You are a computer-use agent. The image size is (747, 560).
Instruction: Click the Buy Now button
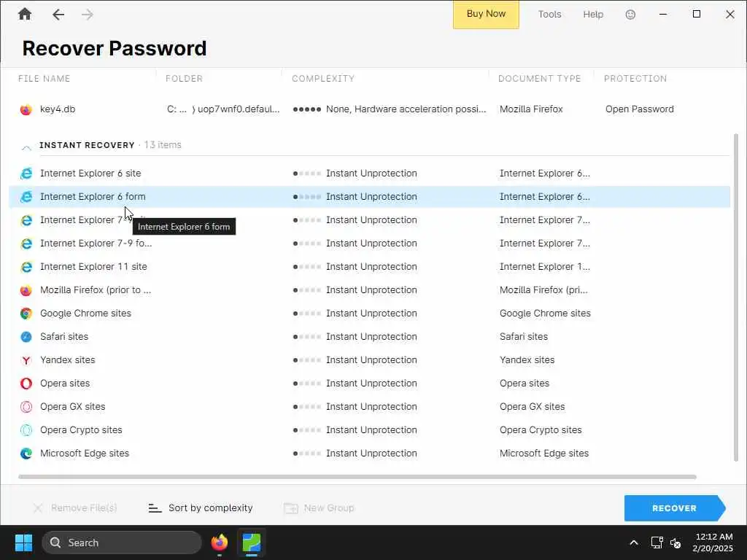pyautogui.click(x=486, y=14)
